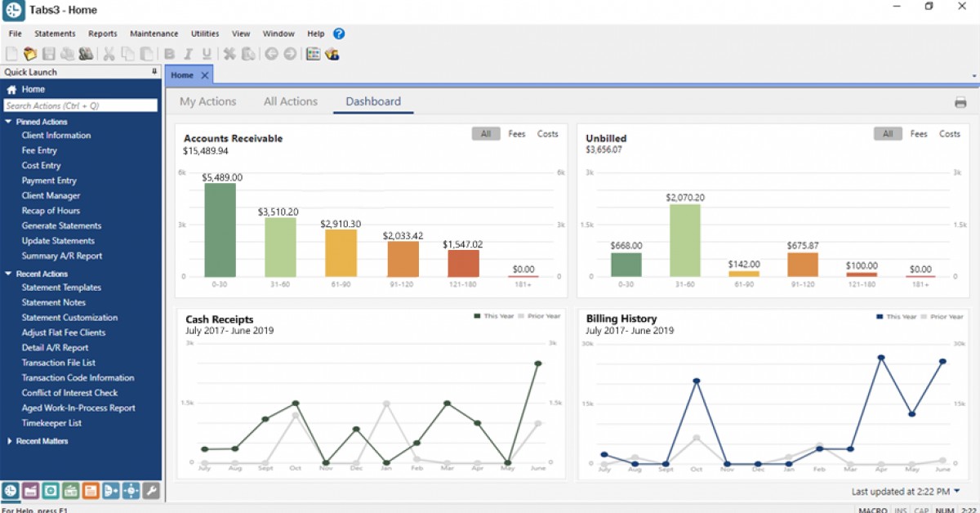Select the Bold formatting toolbar icon

tap(169, 53)
